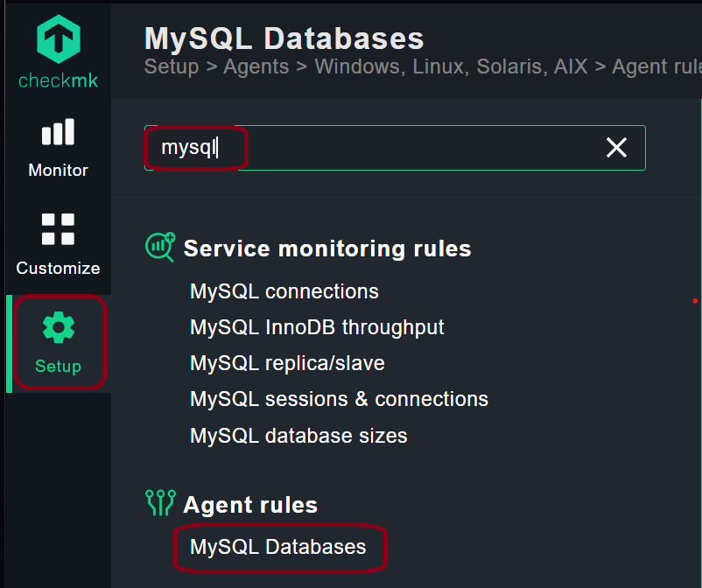This screenshot has height=588, width=702.
Task: Click the Agent rules icon
Action: [160, 501]
